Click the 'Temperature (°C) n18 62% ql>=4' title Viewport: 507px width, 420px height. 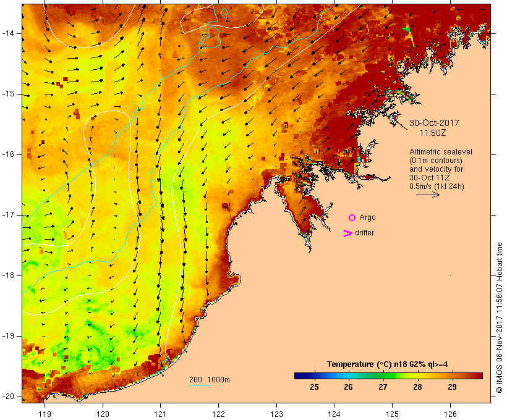(x=388, y=364)
